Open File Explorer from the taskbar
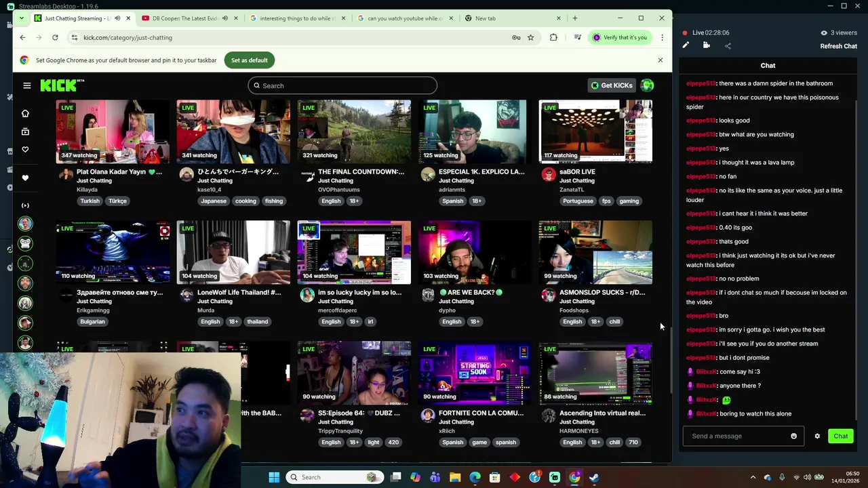The height and width of the screenshot is (488, 868). (455, 477)
